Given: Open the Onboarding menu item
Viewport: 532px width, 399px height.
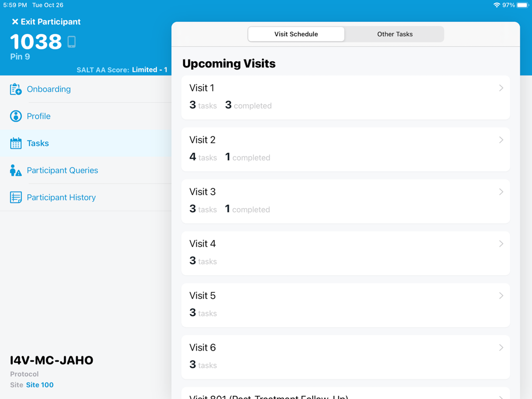Looking at the screenshot, I should [x=86, y=89].
